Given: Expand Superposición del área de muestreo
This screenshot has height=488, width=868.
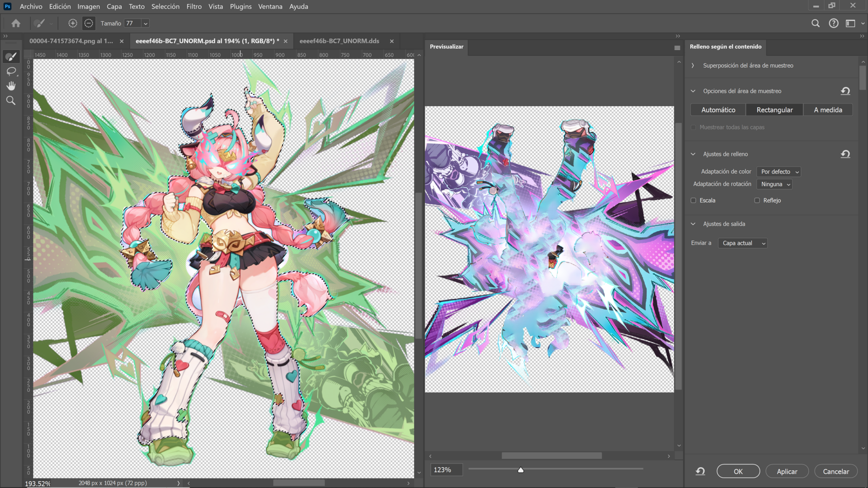Looking at the screenshot, I should [693, 66].
